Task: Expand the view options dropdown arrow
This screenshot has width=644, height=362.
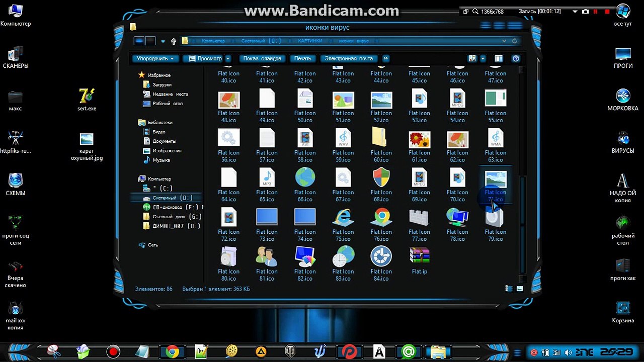Action: point(482,58)
